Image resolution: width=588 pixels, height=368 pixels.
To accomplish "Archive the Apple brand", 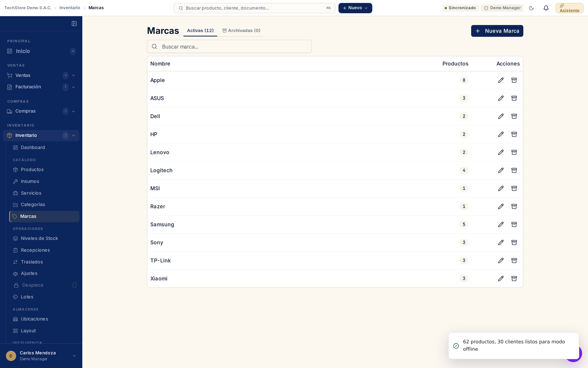I will [514, 80].
